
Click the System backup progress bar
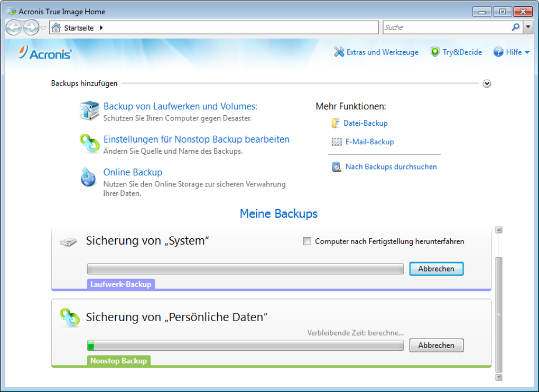tap(245, 269)
